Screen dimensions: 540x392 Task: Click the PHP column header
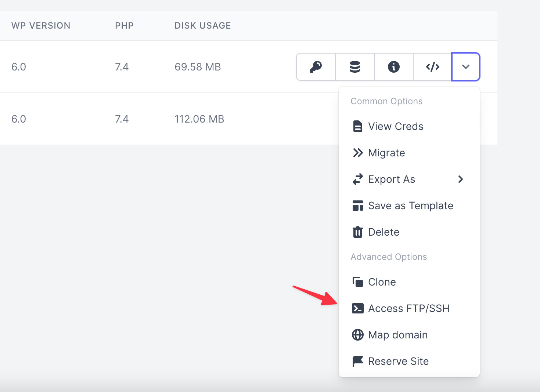click(124, 26)
